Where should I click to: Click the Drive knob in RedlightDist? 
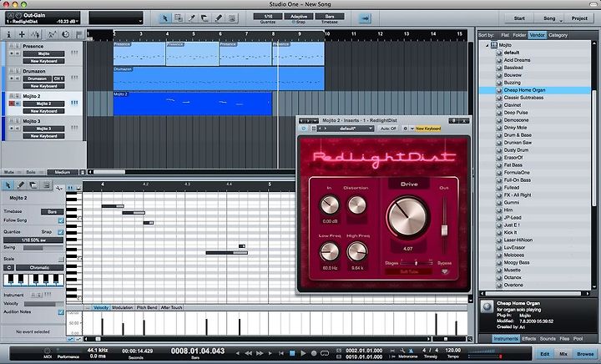point(408,217)
